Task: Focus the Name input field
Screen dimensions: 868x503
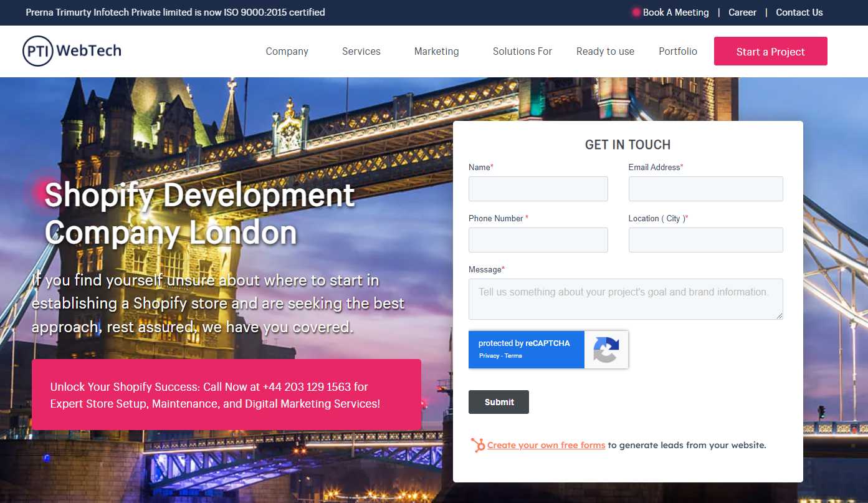Action: (538, 189)
